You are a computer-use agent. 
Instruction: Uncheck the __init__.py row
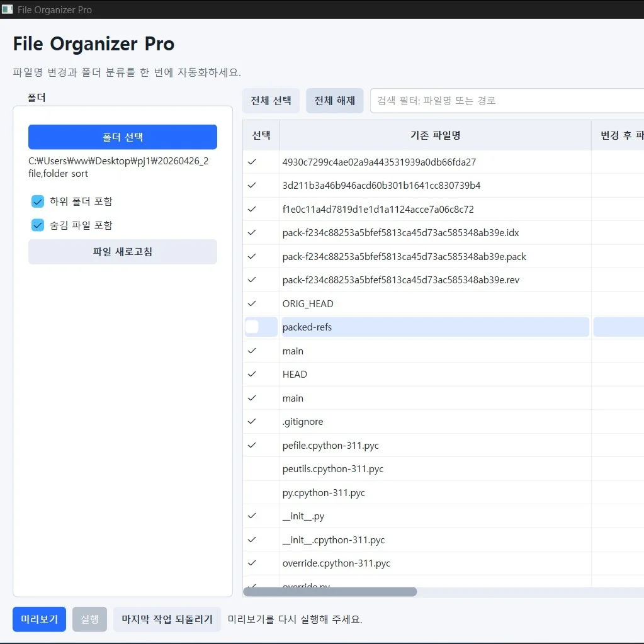coord(252,516)
